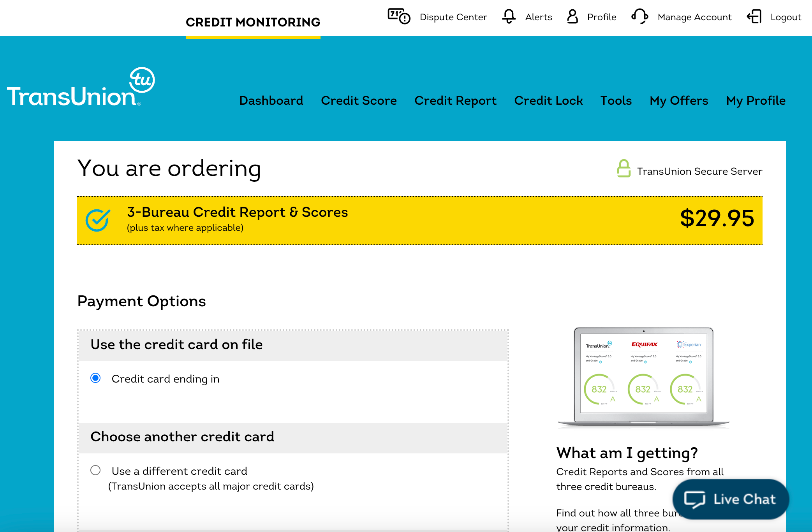Click the Logout arrow icon
812x532 pixels.
754,16
